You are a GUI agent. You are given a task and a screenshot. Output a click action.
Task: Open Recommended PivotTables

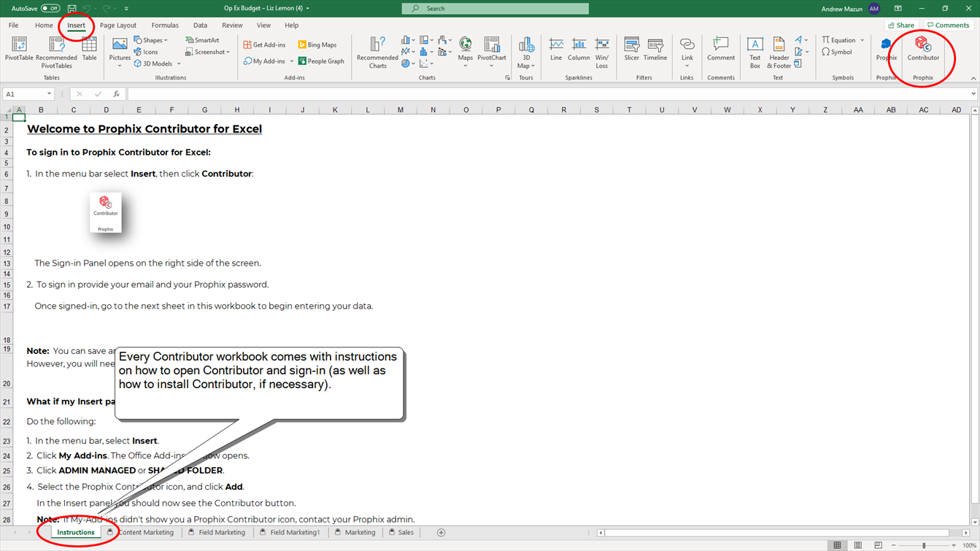(x=56, y=51)
